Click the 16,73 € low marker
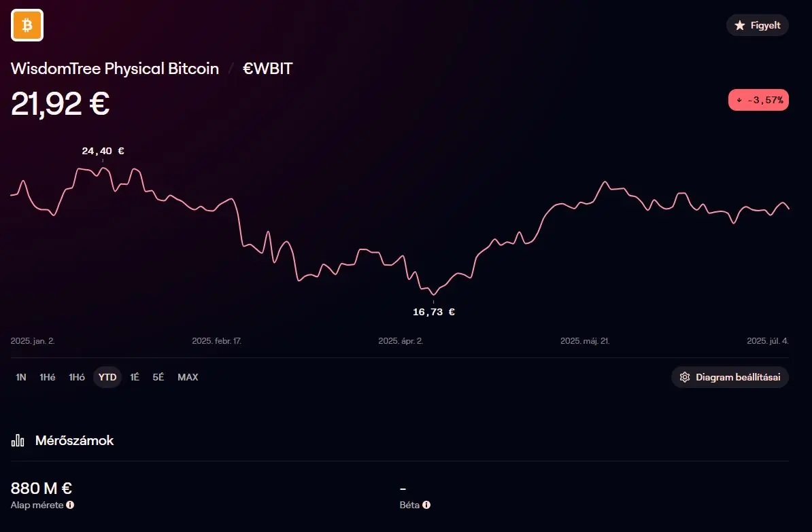This screenshot has height=532, width=812. pyautogui.click(x=434, y=312)
